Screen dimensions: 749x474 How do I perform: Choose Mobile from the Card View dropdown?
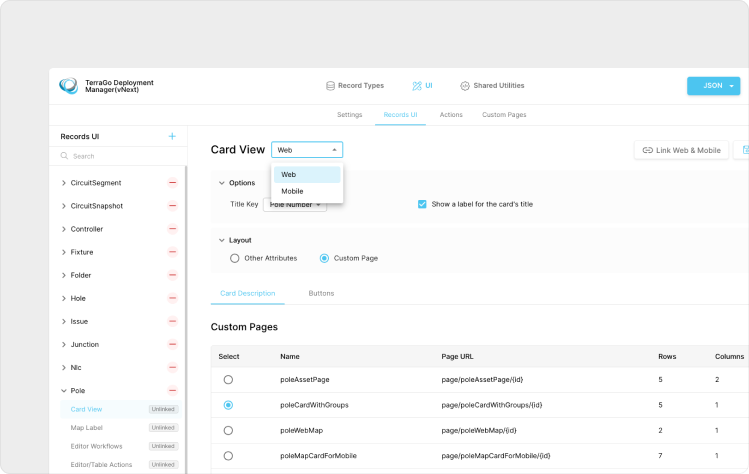[292, 191]
